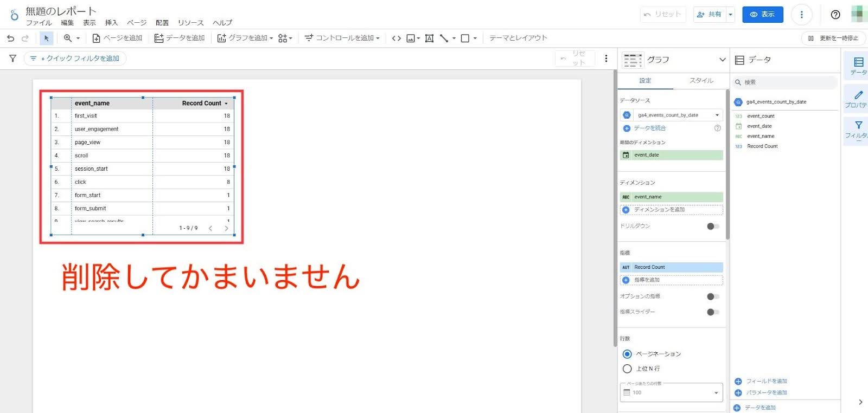Collapse the side panel with bottom-right chevron

click(x=860, y=402)
